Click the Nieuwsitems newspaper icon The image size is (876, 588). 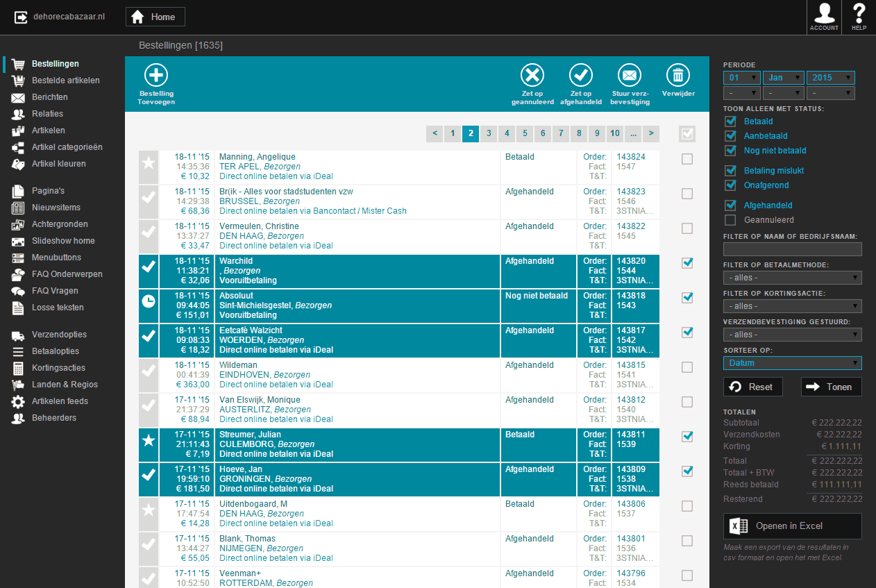[19, 208]
